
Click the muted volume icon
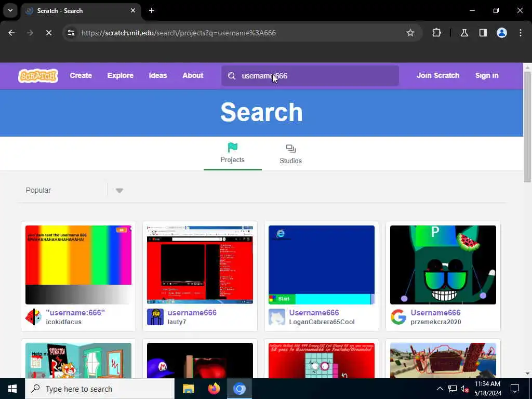pos(464,389)
